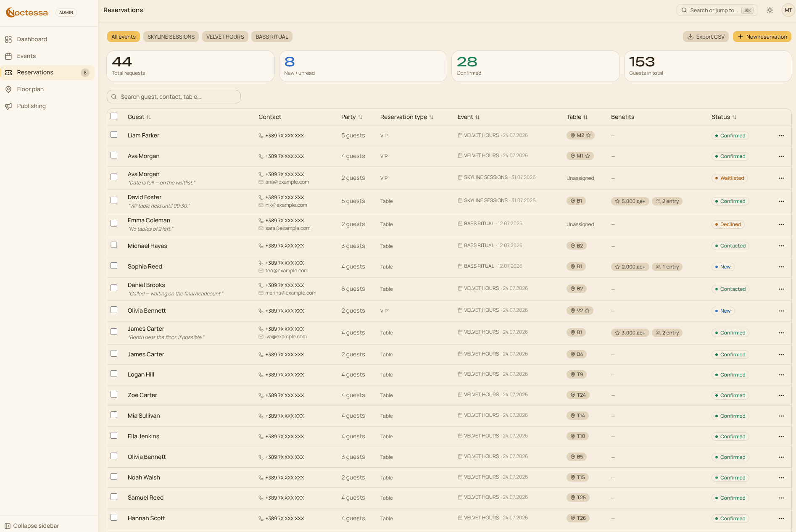Tick the Emma Coleman row checkbox

click(x=114, y=223)
